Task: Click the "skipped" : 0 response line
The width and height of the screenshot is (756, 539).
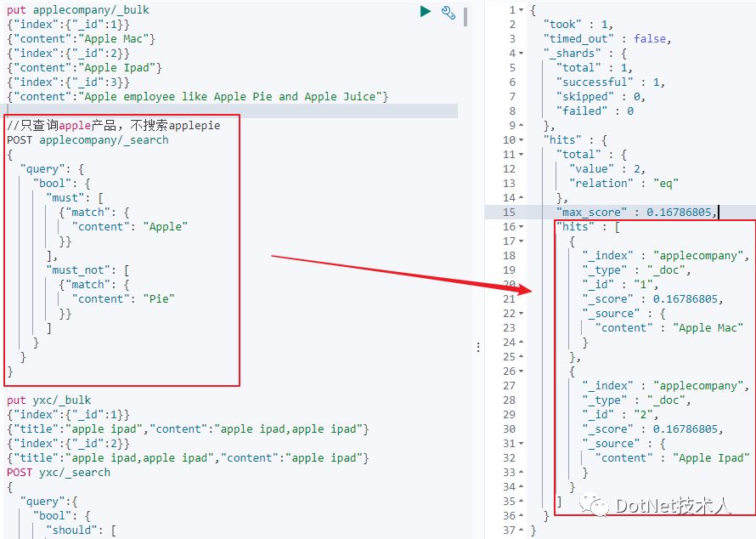Action: (601, 97)
